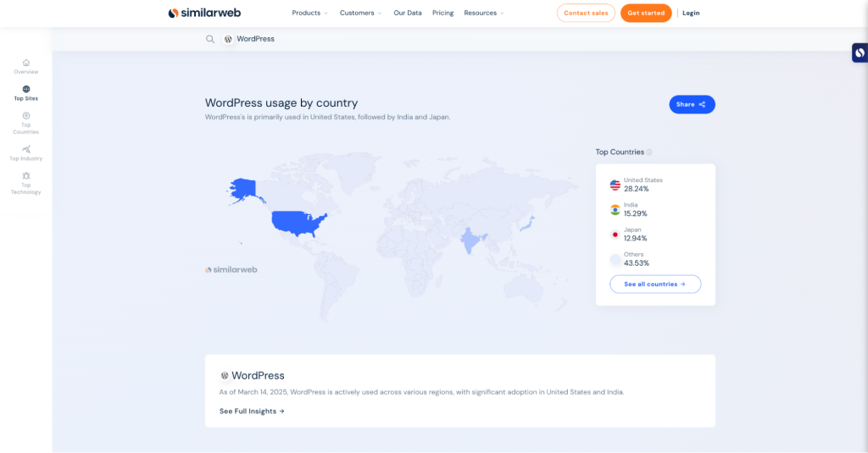Click the Japan flag icon
This screenshot has width=868, height=453.
click(x=615, y=235)
